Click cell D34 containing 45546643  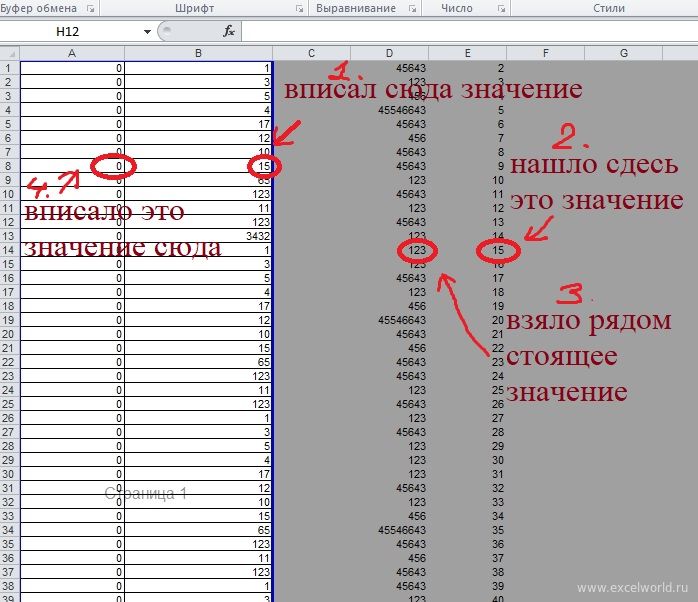(390, 530)
